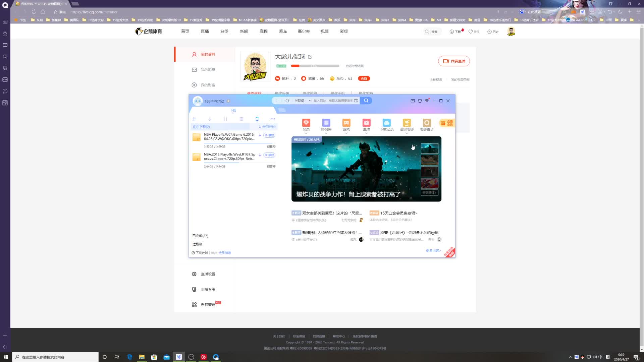This screenshot has height=362, width=644.
Task: Click the phone icon in download toolbar
Action: (x=257, y=119)
